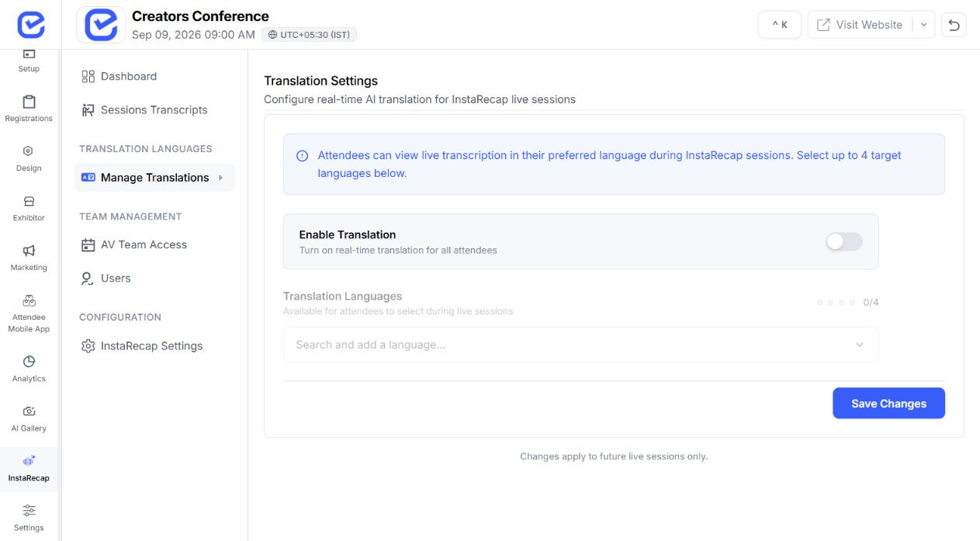The width and height of the screenshot is (980, 541).
Task: Click the Save Changes button
Action: (888, 404)
